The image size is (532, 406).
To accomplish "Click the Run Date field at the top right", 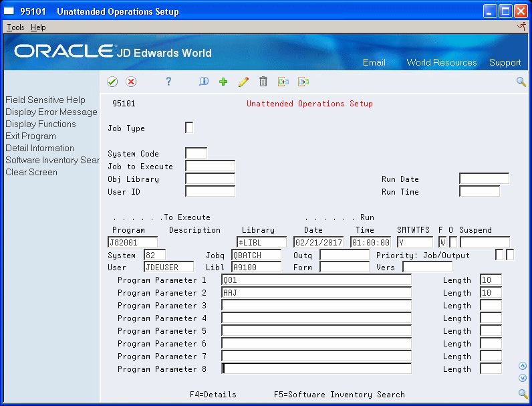I will click(484, 179).
